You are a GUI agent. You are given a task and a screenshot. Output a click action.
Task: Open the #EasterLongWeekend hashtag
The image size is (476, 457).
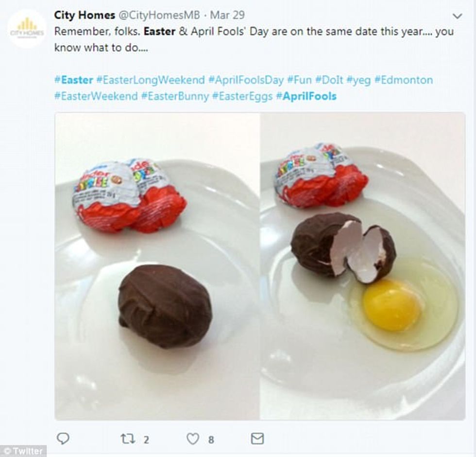[151, 80]
